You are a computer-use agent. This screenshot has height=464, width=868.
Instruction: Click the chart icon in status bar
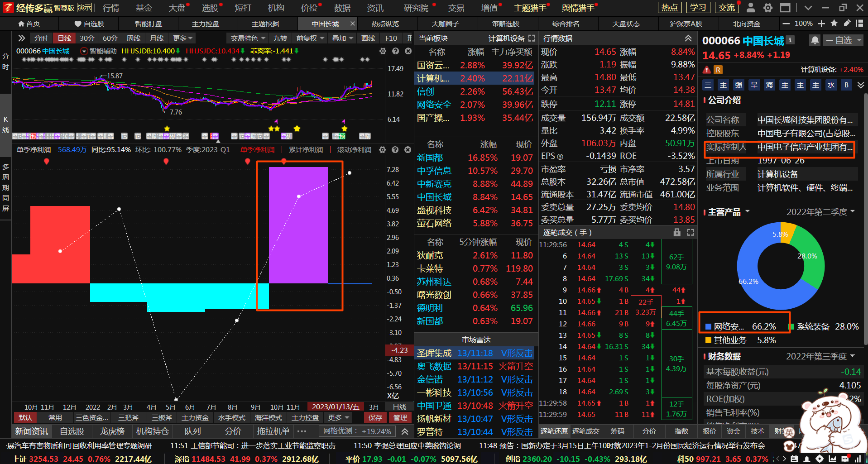pos(832,459)
